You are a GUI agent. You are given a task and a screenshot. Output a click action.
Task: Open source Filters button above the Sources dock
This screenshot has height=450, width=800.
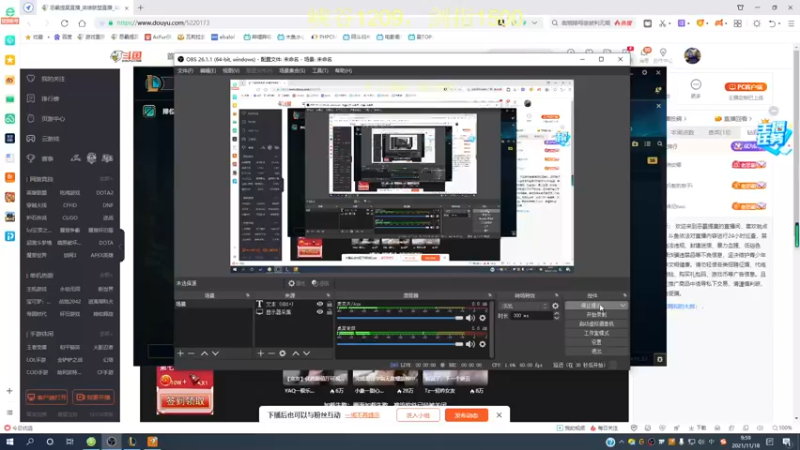tap(320, 283)
